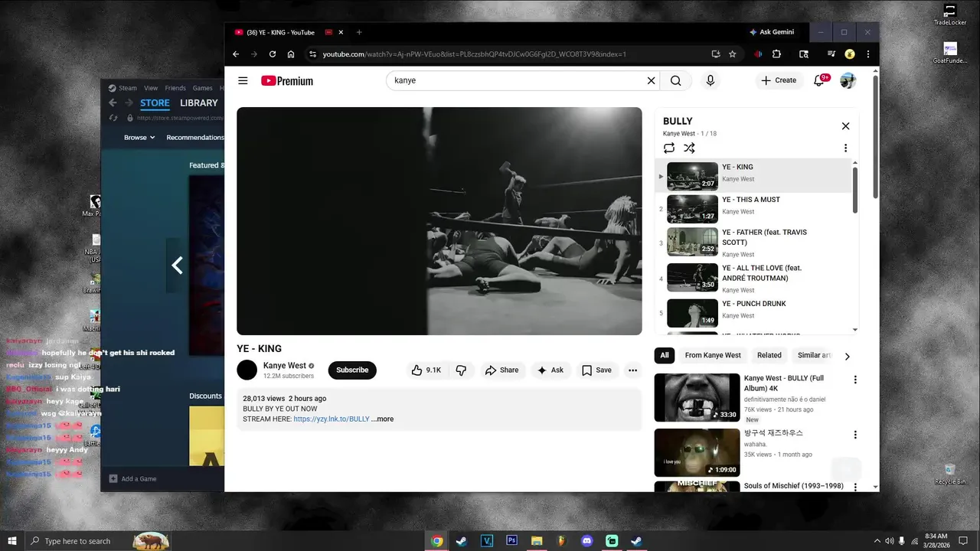980x551 pixels.
Task: Play YE - PUNCH DRUNK from playlist
Action: [x=754, y=313]
